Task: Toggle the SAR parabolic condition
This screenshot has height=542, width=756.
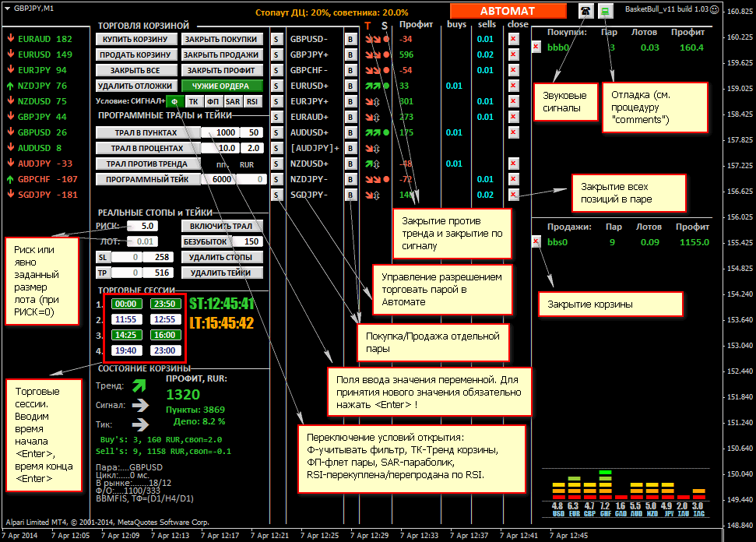Action: pos(232,101)
